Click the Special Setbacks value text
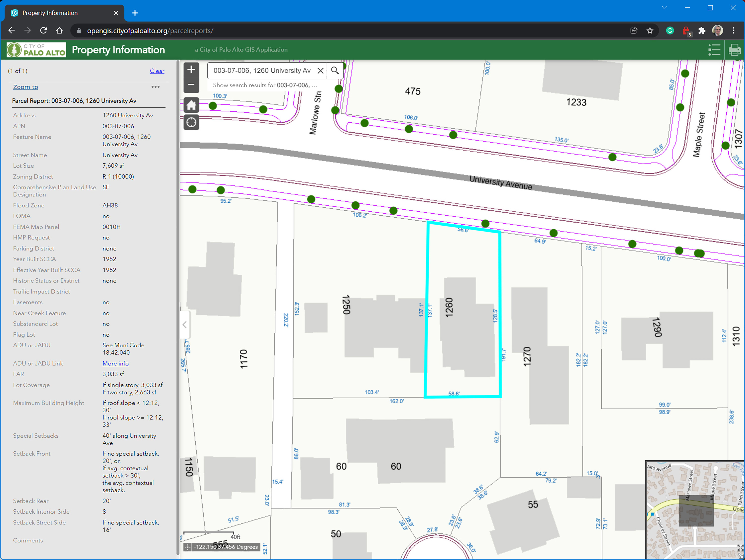This screenshot has height=560, width=745. click(x=129, y=439)
